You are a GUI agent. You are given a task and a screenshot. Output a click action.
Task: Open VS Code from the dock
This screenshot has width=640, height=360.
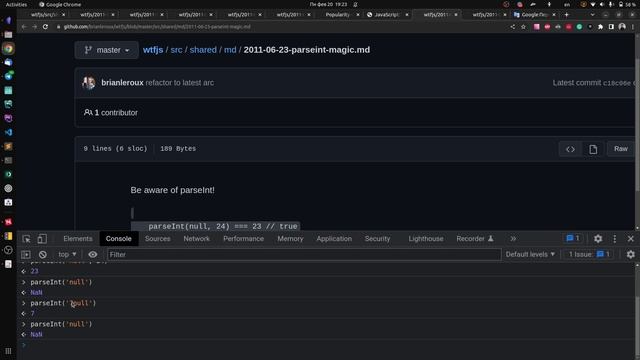[8, 132]
